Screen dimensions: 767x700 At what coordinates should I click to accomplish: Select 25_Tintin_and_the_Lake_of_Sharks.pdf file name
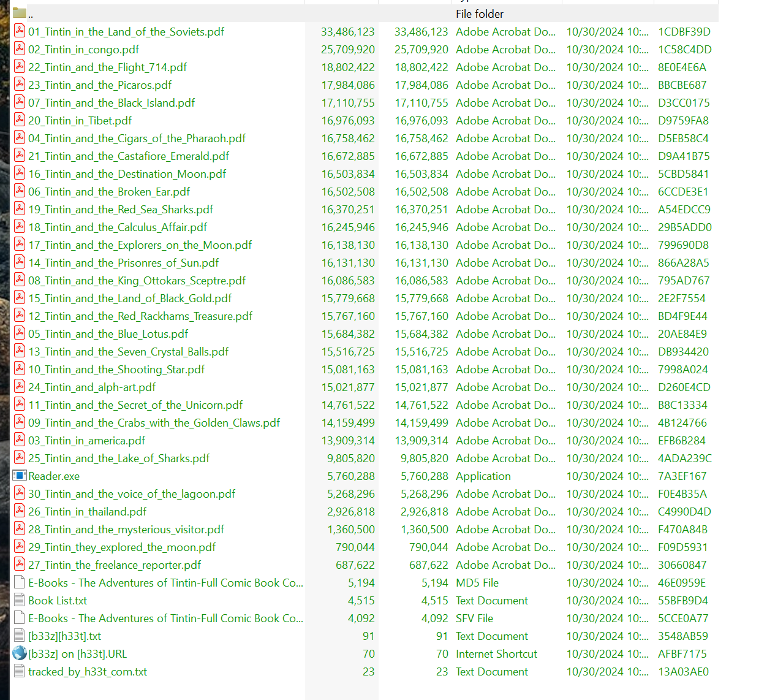(x=119, y=458)
